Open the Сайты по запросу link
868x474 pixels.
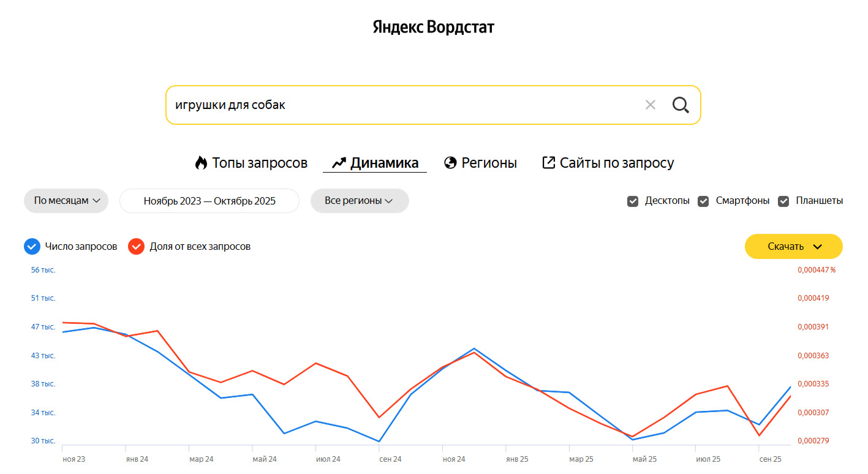click(x=616, y=163)
